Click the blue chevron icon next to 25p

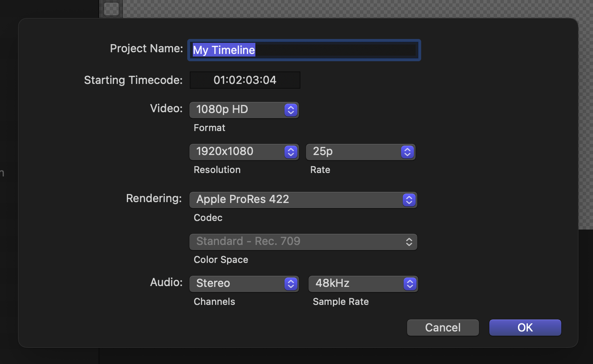click(407, 152)
